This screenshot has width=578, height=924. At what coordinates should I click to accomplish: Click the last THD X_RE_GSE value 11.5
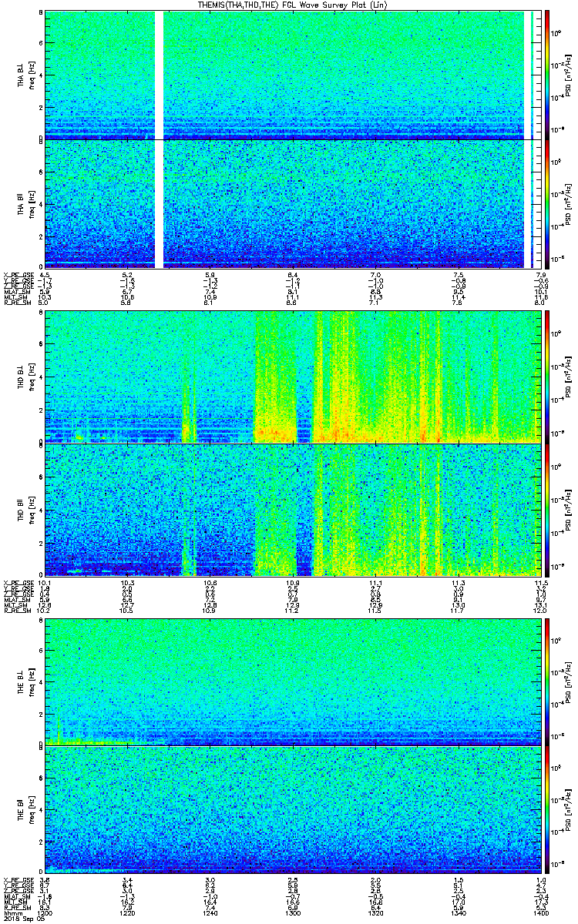coord(539,582)
